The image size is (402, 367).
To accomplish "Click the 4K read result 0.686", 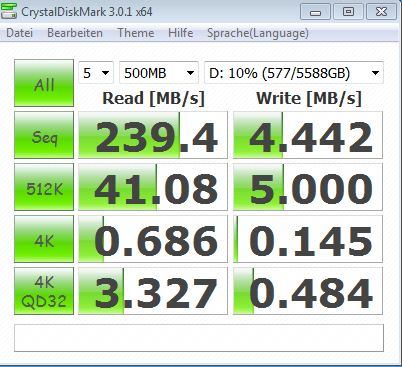I will point(153,239).
